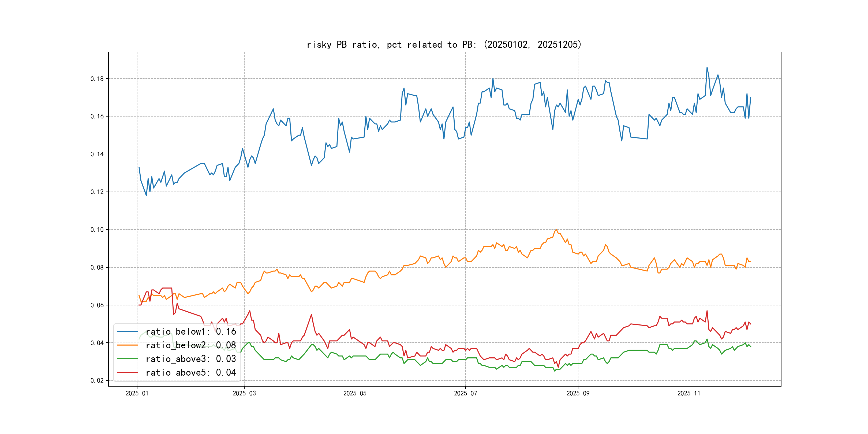Click the 2025-11 x-axis tick label
Image resolution: width=868 pixels, height=434 pixels.
pyautogui.click(x=689, y=393)
